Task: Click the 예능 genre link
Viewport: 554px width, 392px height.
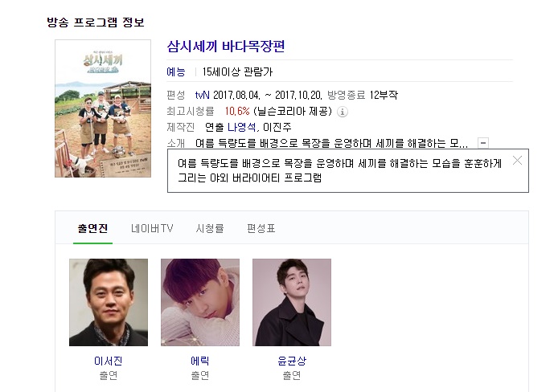Action: (x=176, y=72)
